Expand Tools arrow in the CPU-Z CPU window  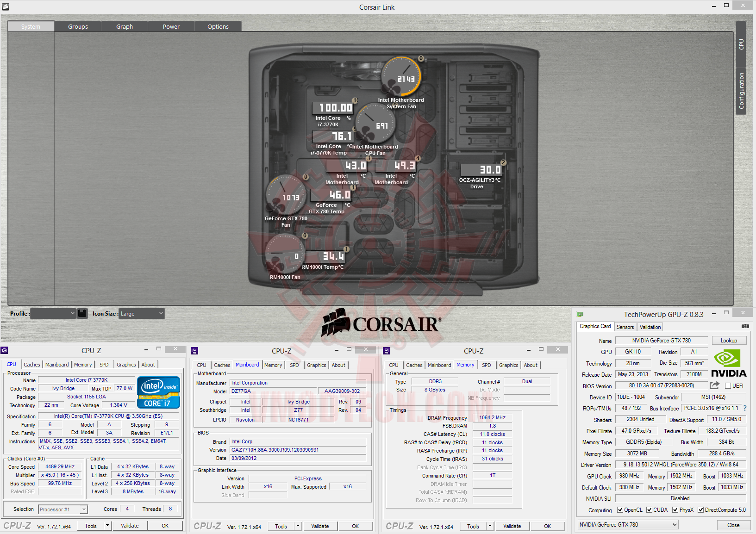[107, 526]
